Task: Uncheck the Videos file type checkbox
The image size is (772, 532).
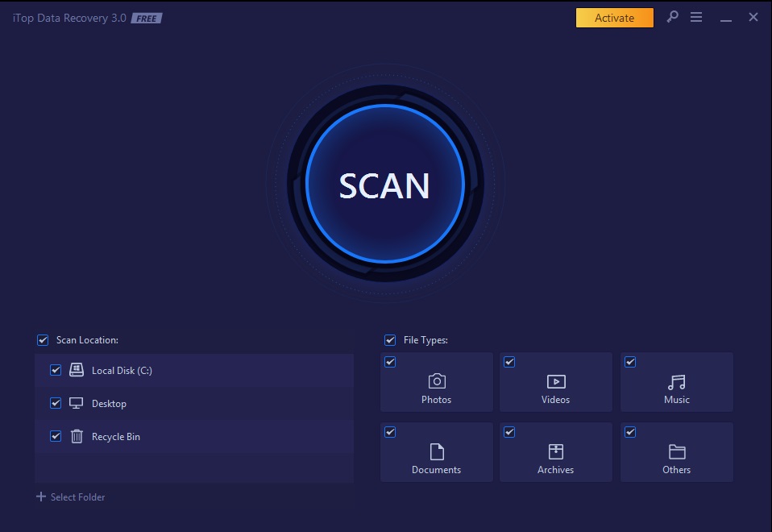Action: click(x=509, y=362)
